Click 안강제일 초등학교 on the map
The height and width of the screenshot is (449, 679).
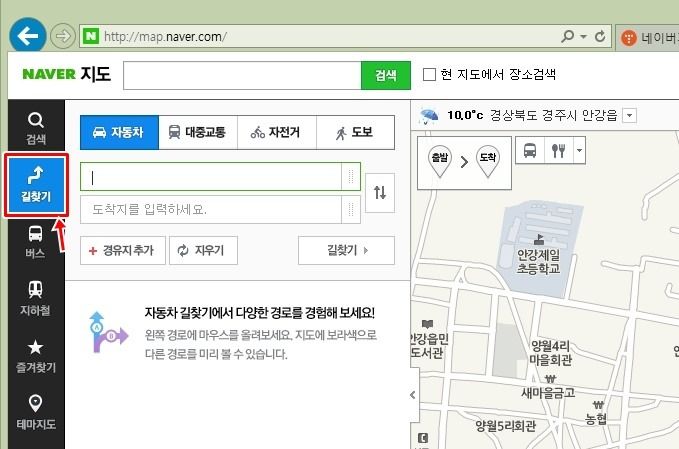tap(539, 262)
